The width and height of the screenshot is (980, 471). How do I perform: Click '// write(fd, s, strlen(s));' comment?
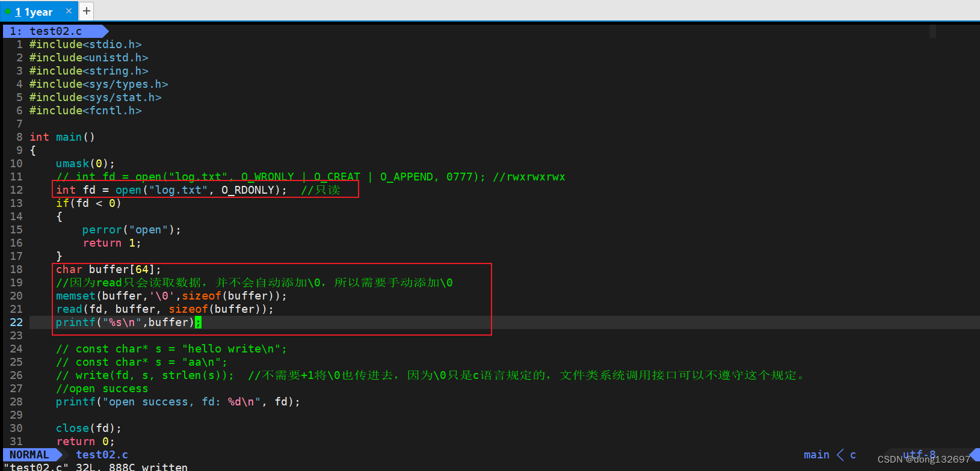pos(145,375)
